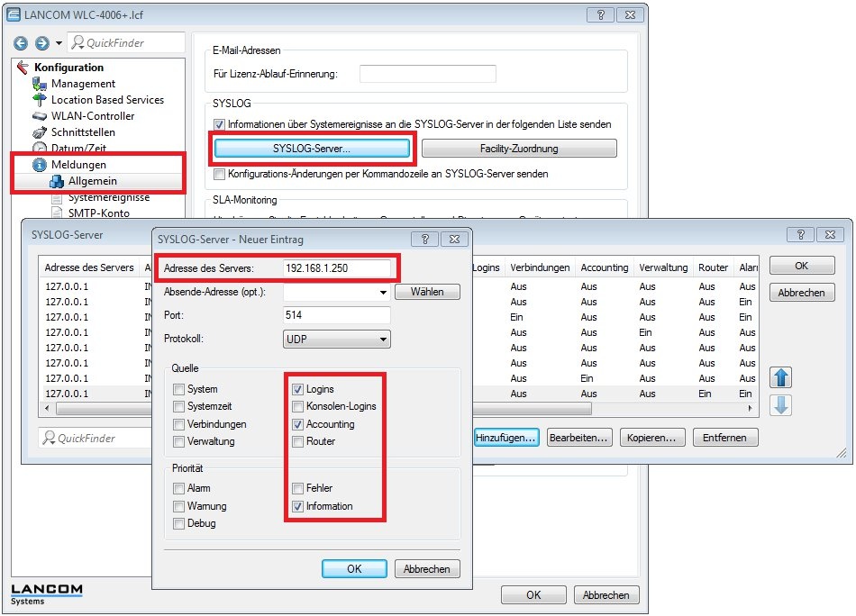Click the Management tree icon
The width and height of the screenshot is (856, 616).
(x=40, y=84)
